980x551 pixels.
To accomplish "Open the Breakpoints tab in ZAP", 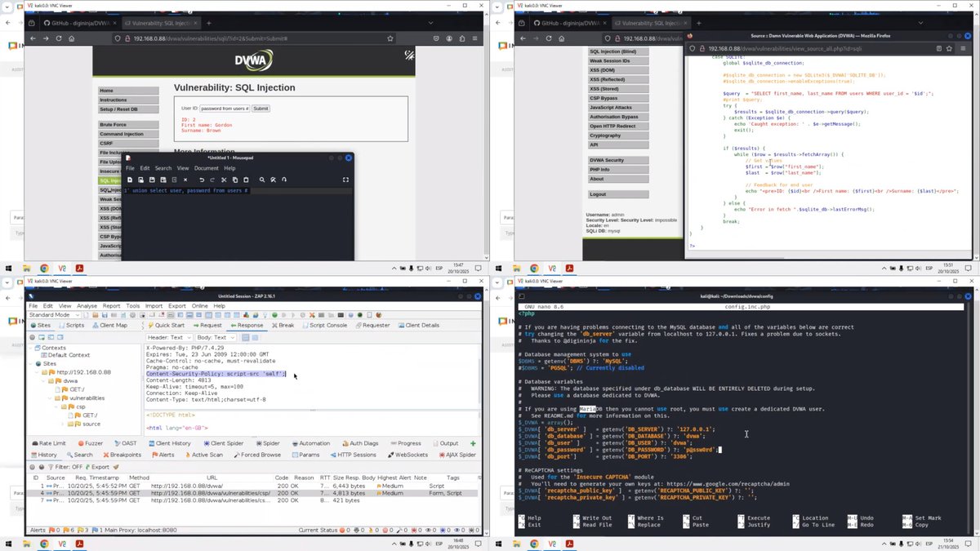I will point(122,455).
